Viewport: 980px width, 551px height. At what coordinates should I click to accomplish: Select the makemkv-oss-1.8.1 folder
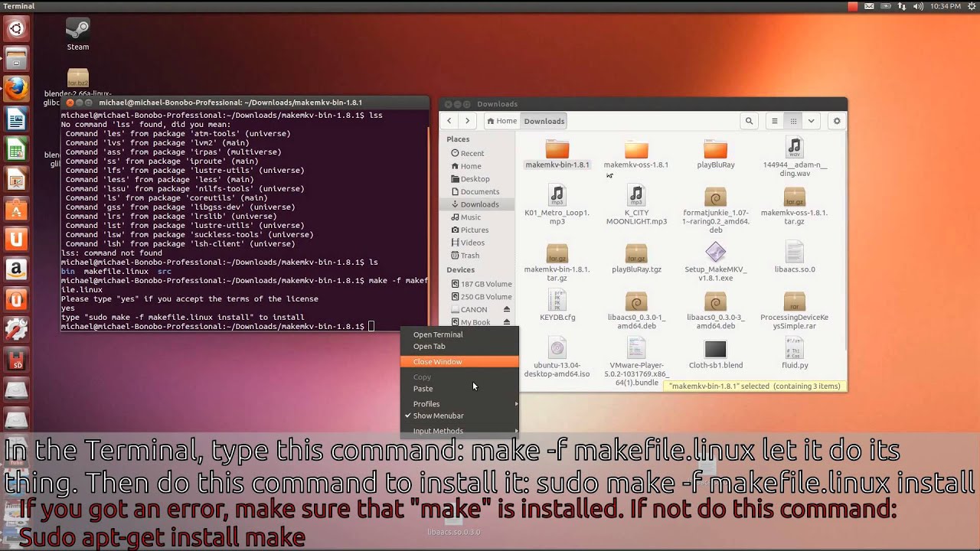click(635, 155)
